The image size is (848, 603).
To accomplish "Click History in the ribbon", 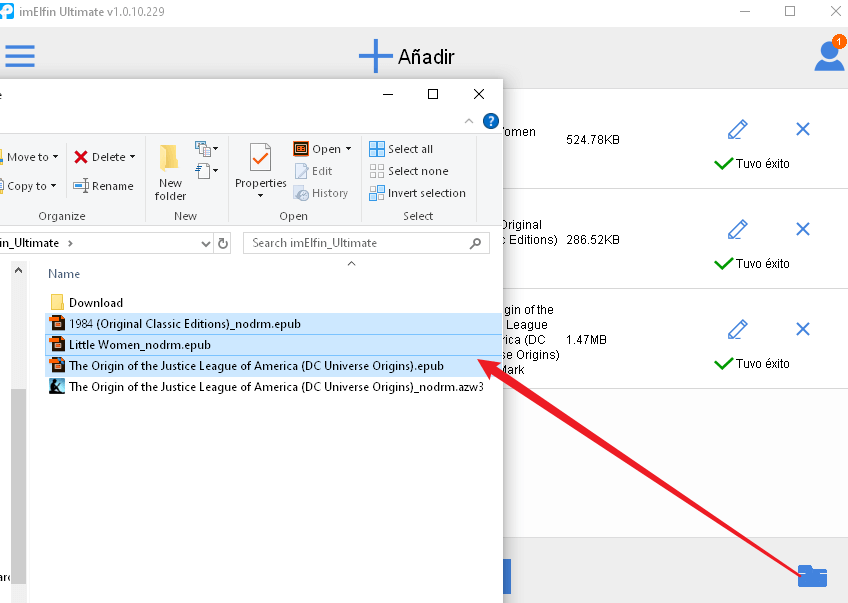I will point(320,193).
